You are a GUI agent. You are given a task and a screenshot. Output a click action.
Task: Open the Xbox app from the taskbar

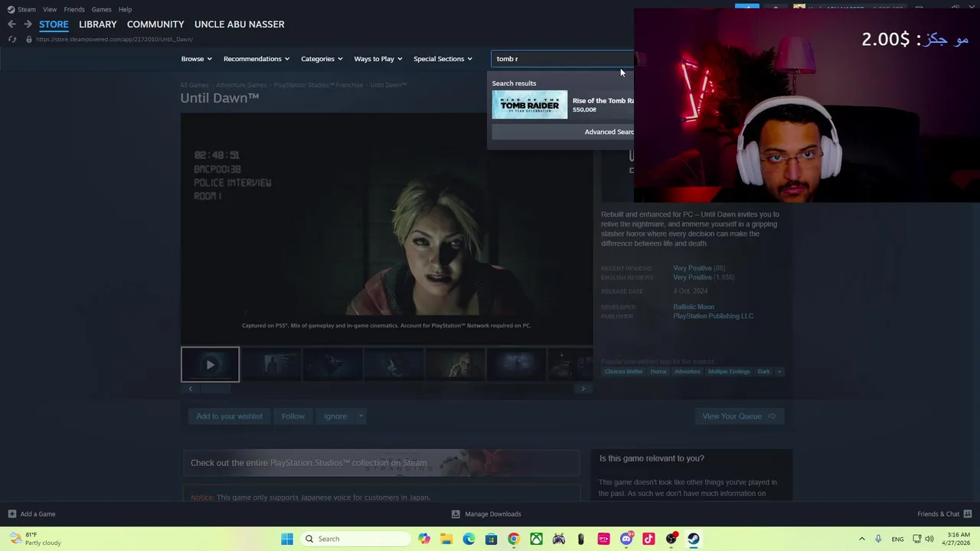click(x=536, y=539)
